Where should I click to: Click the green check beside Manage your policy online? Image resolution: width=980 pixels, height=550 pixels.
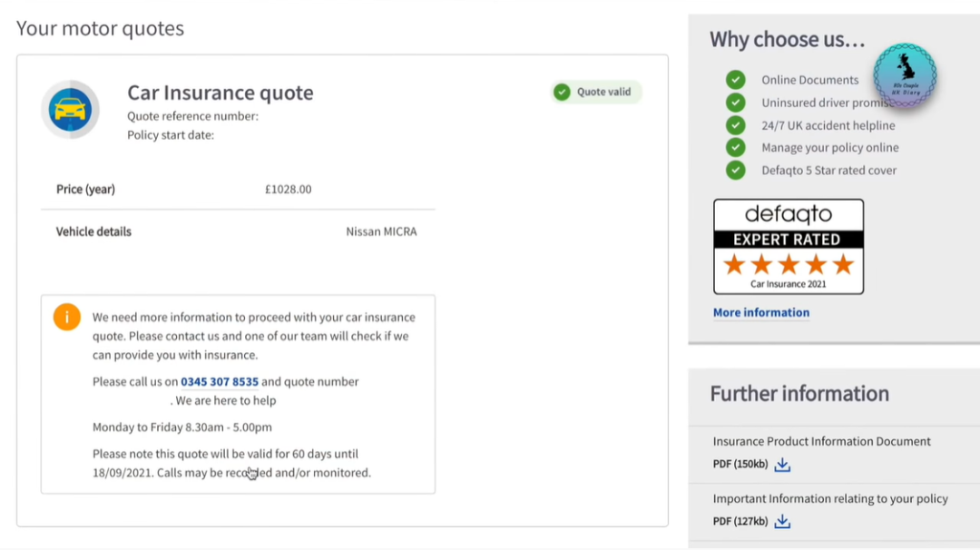[735, 147]
